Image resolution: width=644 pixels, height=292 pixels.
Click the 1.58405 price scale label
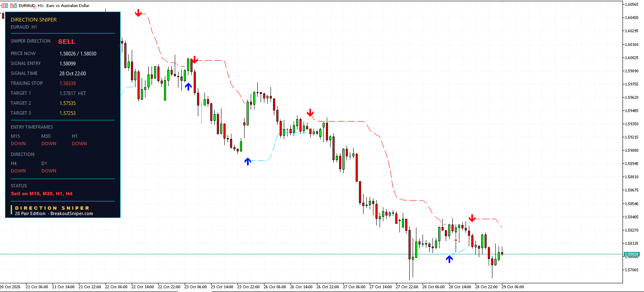[x=632, y=217]
